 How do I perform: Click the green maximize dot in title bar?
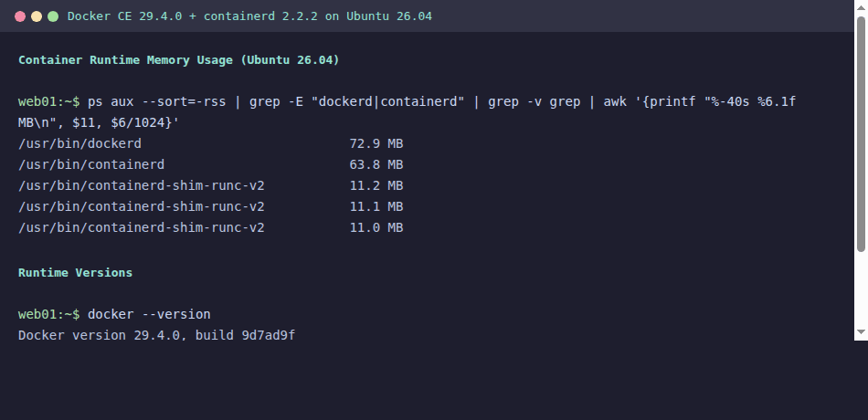(53, 16)
